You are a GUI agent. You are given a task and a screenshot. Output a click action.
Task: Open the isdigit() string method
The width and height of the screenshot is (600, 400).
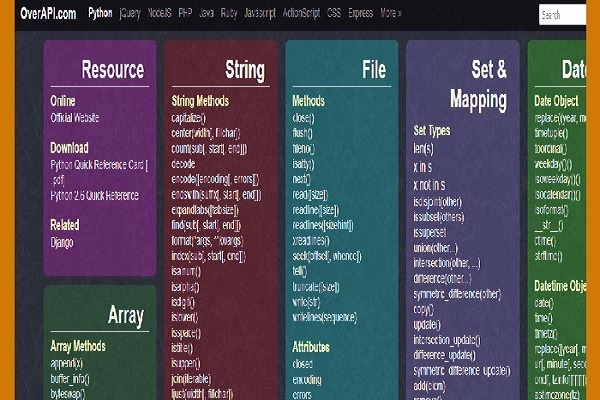(x=183, y=302)
